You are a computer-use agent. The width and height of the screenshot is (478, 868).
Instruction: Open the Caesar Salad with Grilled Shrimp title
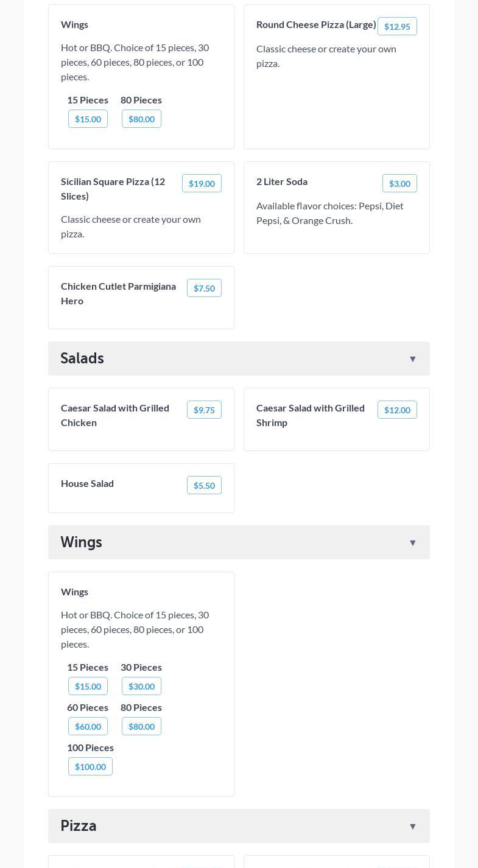coord(311,415)
